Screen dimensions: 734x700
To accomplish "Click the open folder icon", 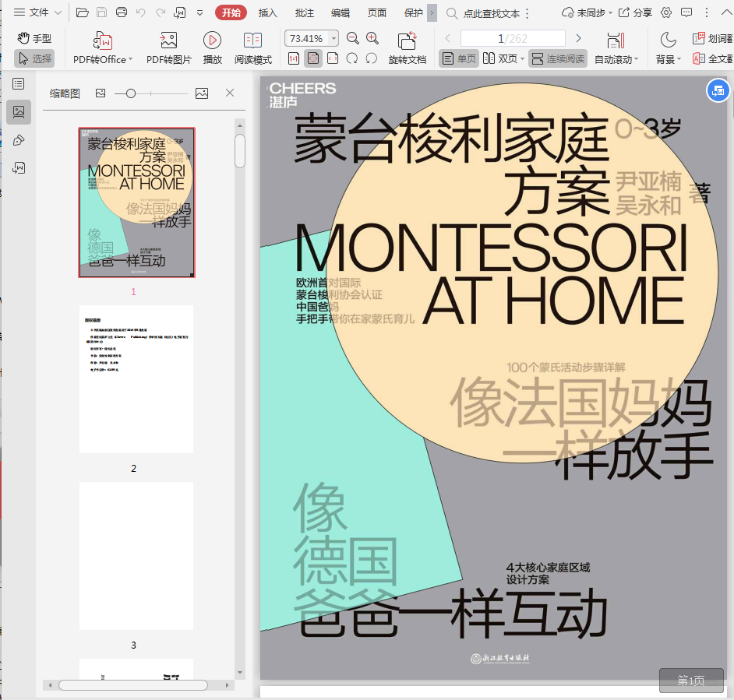I will [x=83, y=12].
